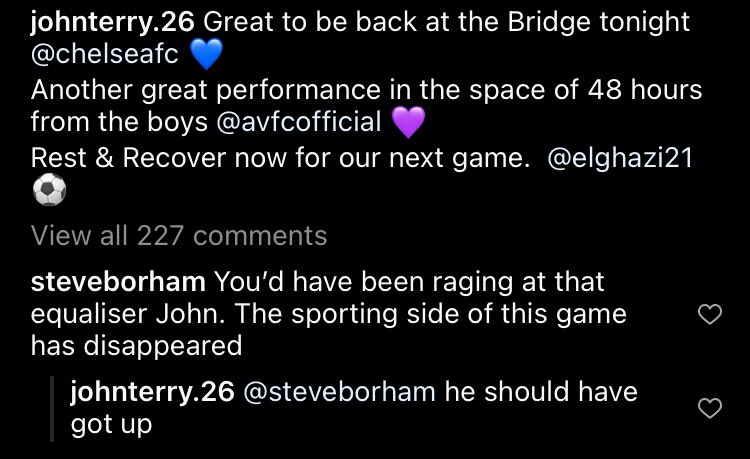
Task: Open steveborham's profile from the comment username
Action: (x=118, y=282)
